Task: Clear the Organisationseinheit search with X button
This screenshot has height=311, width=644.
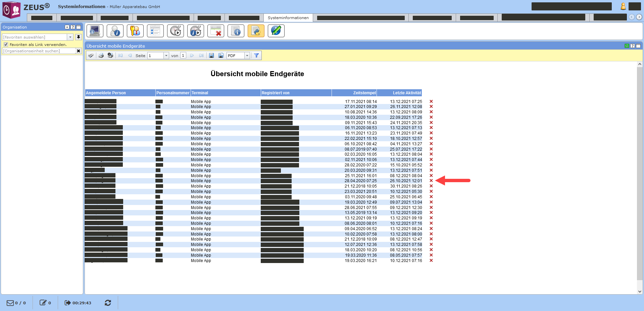Action: click(79, 51)
